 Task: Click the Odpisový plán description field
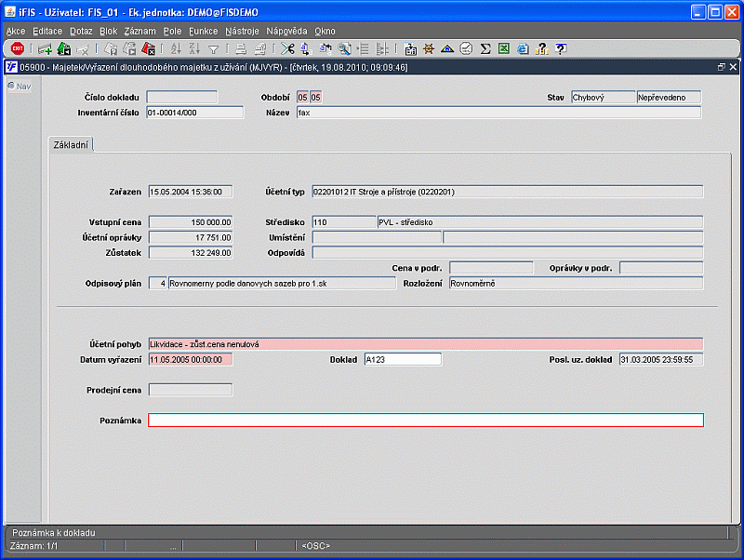point(282,284)
